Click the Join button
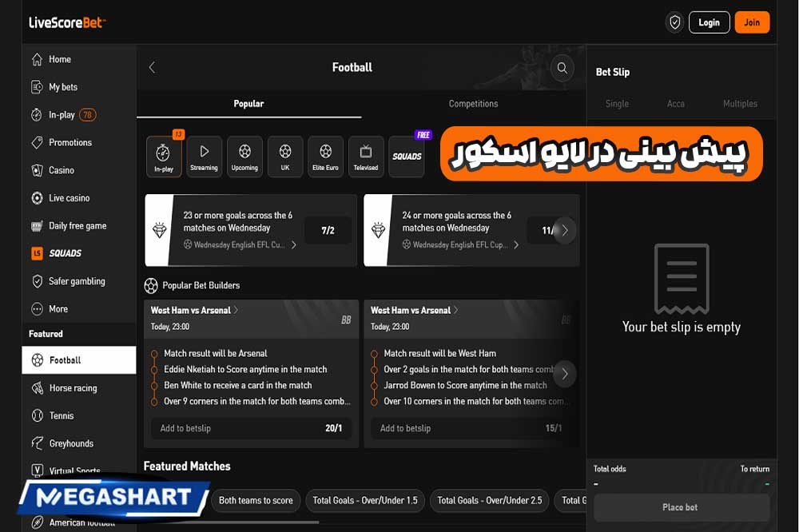Viewport: 799px width, 532px height. (x=752, y=22)
